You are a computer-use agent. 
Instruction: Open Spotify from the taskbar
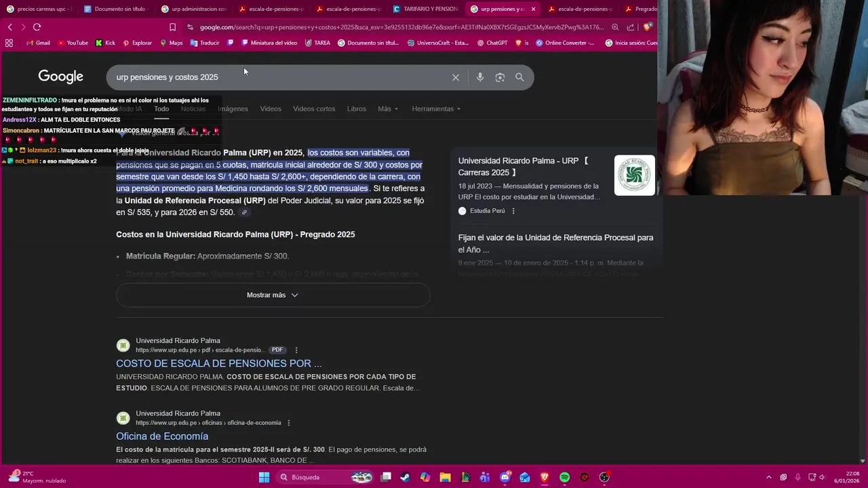click(565, 477)
